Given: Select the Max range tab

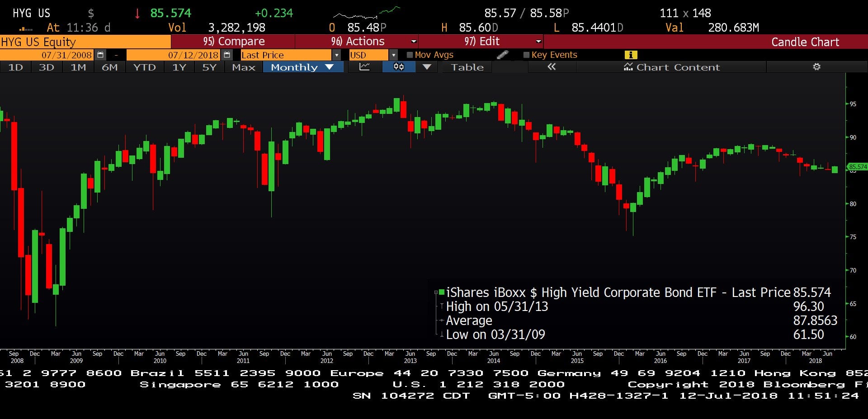Looking at the screenshot, I should click(x=244, y=67).
